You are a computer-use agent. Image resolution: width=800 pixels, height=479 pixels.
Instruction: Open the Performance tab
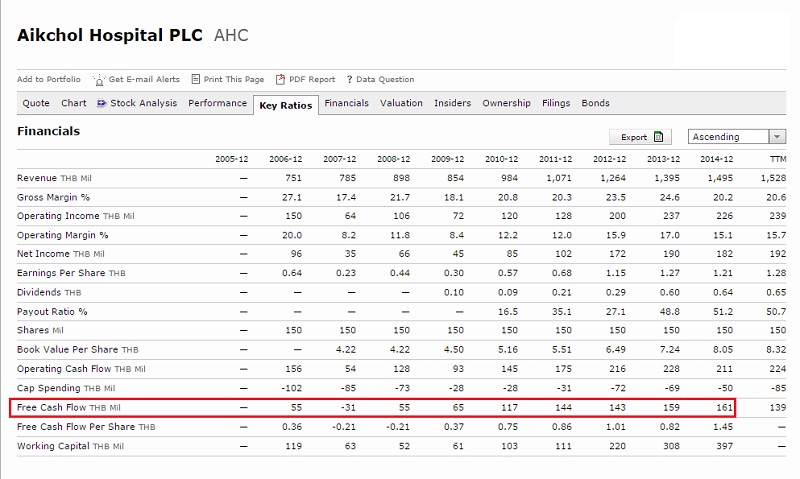(x=217, y=103)
